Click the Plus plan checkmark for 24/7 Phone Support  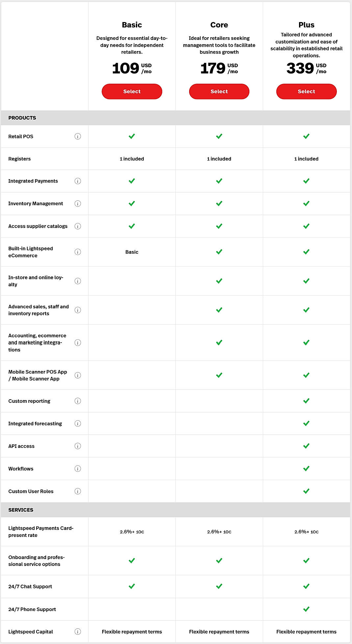pyautogui.click(x=306, y=609)
